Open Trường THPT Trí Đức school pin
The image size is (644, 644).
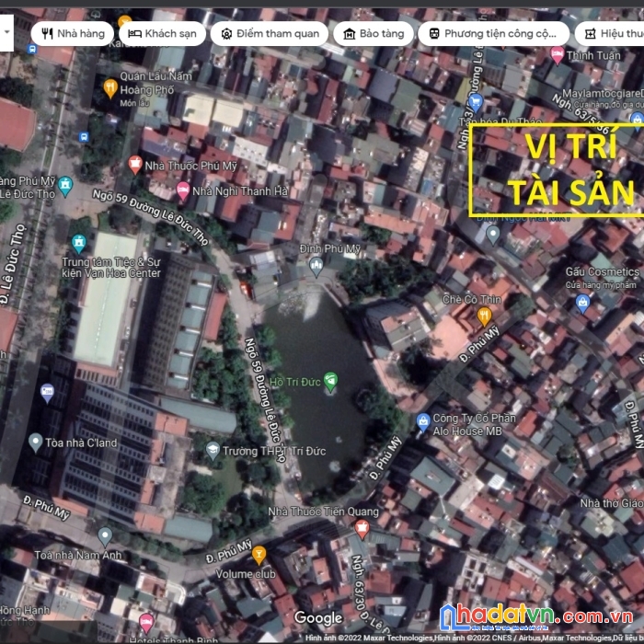[213, 451]
